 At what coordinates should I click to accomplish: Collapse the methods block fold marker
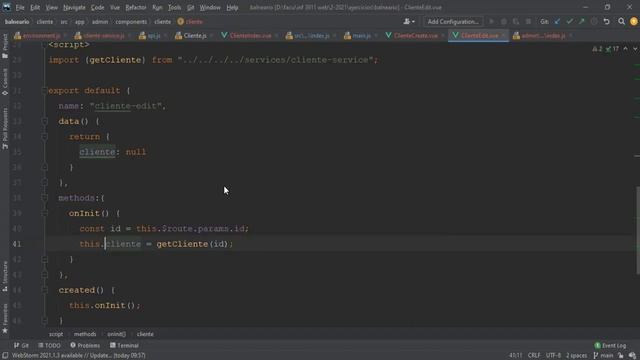point(44,198)
